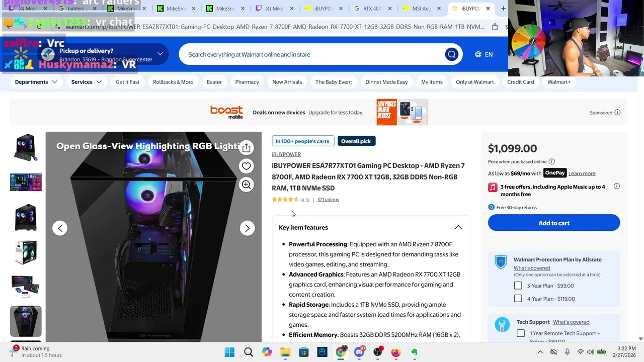Collapse the Key item features section

pyautogui.click(x=458, y=227)
